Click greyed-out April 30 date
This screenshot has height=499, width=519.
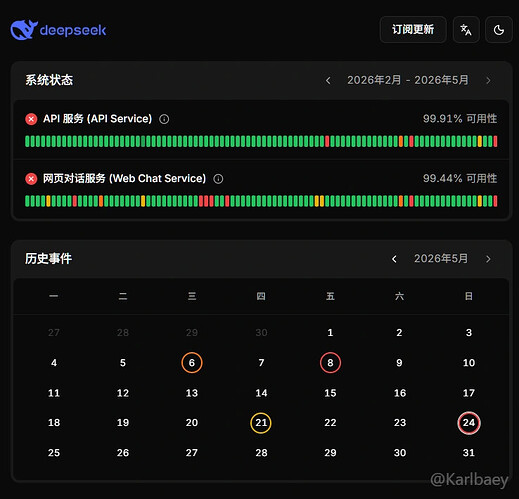261,332
